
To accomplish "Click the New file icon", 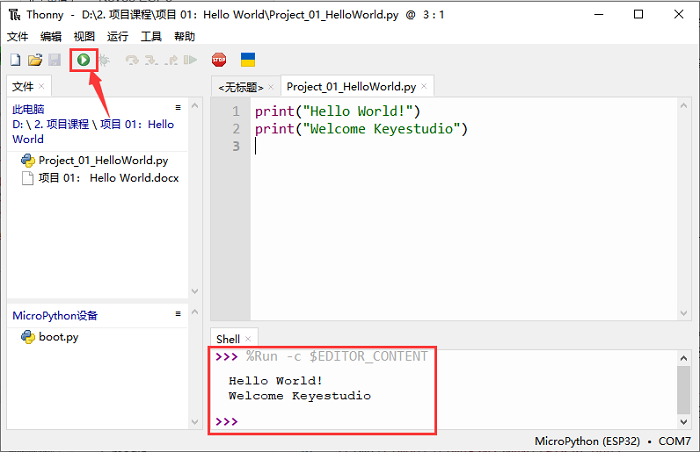I will point(15,61).
